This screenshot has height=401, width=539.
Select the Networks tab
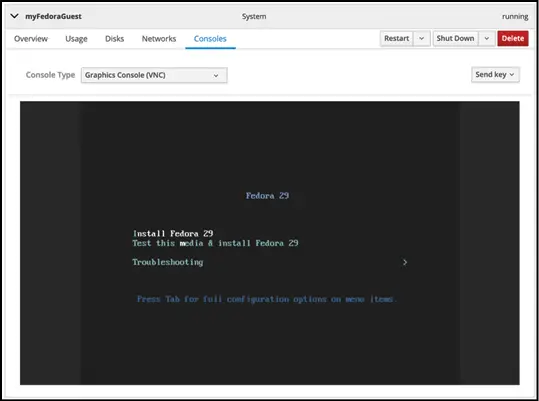pos(159,38)
